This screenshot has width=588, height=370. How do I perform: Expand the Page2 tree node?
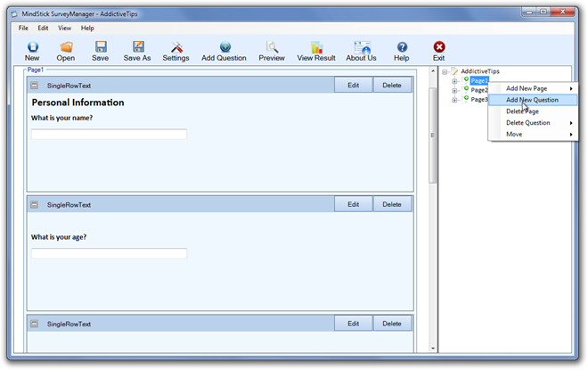454,90
